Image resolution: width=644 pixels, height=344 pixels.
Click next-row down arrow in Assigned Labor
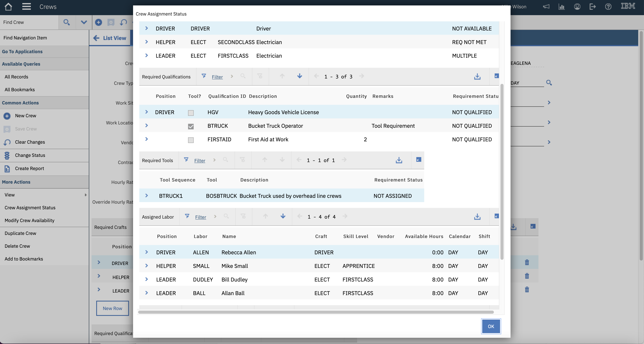[x=283, y=216]
